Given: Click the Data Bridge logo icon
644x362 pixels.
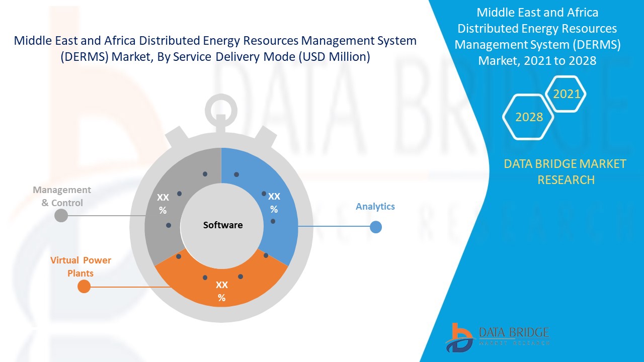Looking at the screenshot, I should point(458,337).
